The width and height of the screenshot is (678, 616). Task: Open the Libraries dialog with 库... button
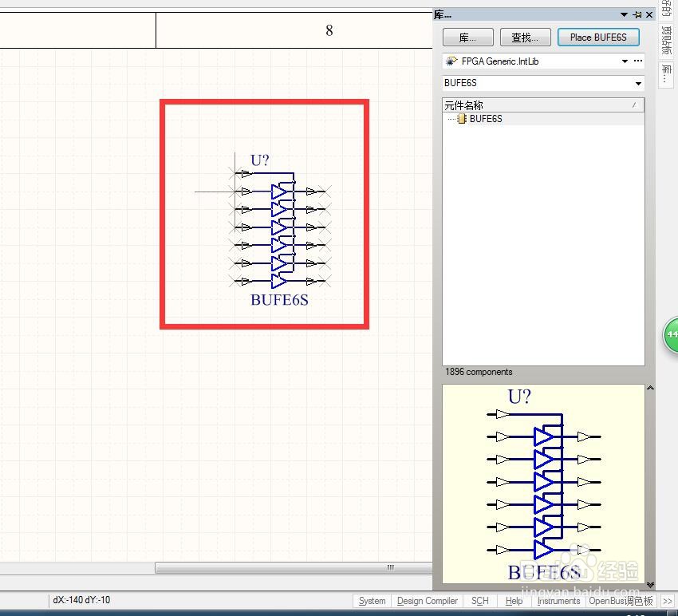(468, 38)
